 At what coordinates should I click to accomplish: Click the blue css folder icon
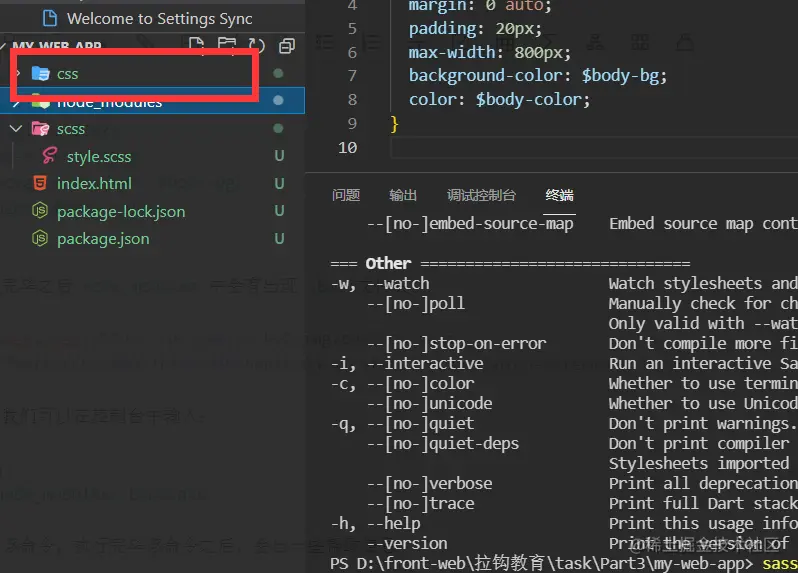(40, 74)
